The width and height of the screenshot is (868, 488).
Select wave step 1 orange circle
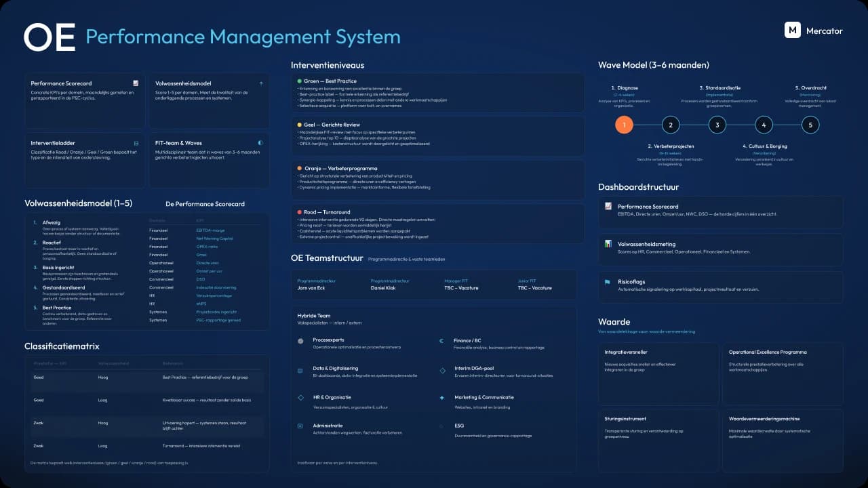click(x=624, y=125)
